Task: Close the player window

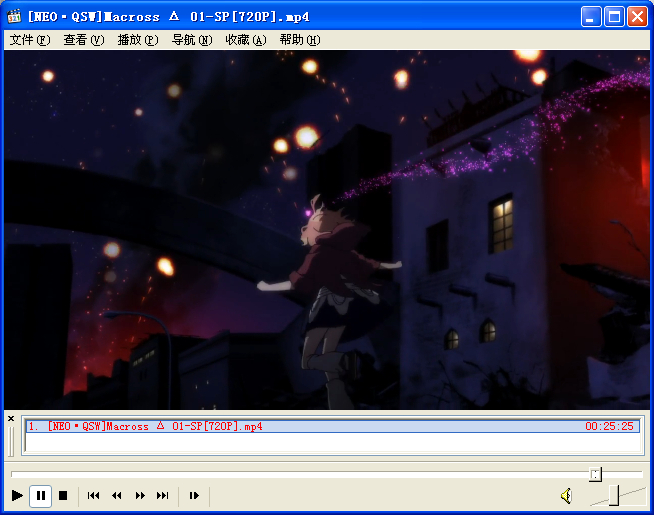Action: [637, 17]
